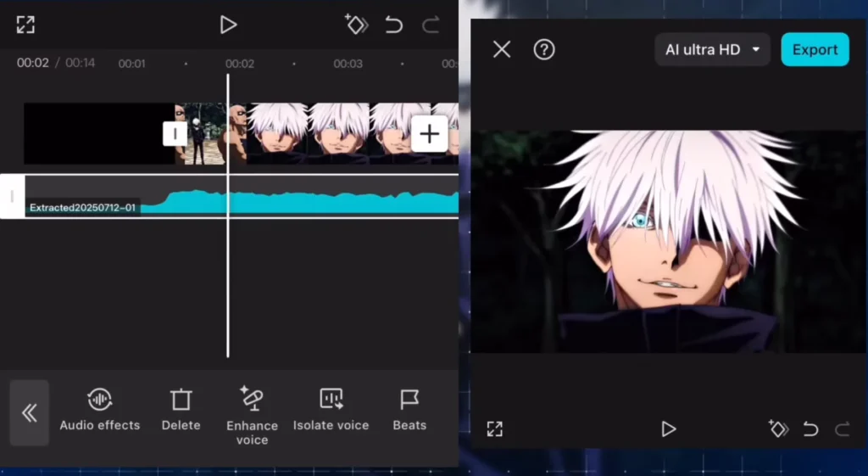Click the audio clip's left trim handle
The image size is (868, 476).
pos(12,196)
